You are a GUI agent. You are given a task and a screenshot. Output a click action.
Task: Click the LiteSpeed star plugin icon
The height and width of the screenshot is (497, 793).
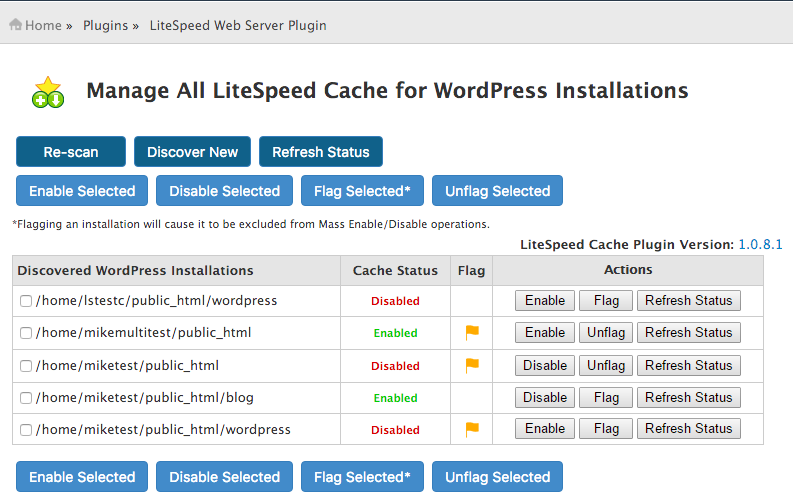tap(48, 92)
